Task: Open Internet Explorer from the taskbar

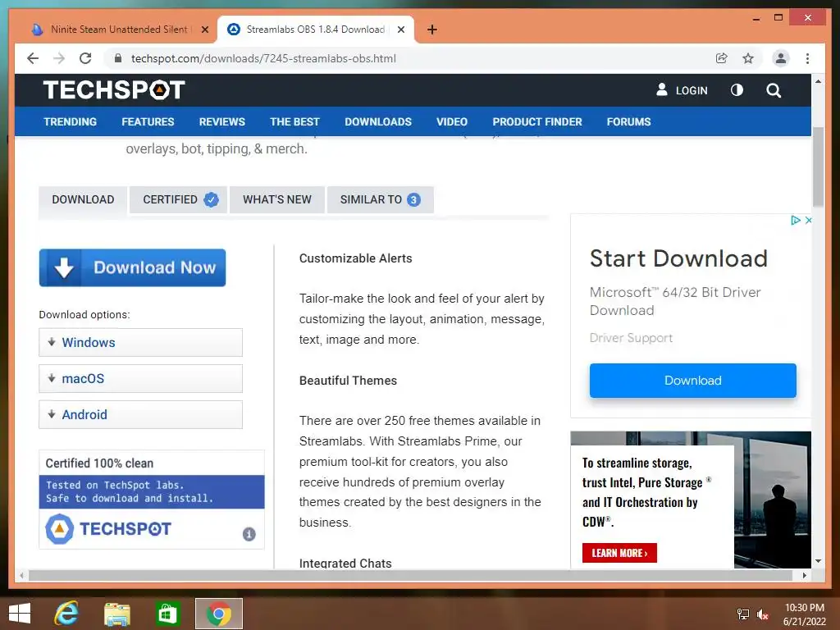Action: point(66,614)
